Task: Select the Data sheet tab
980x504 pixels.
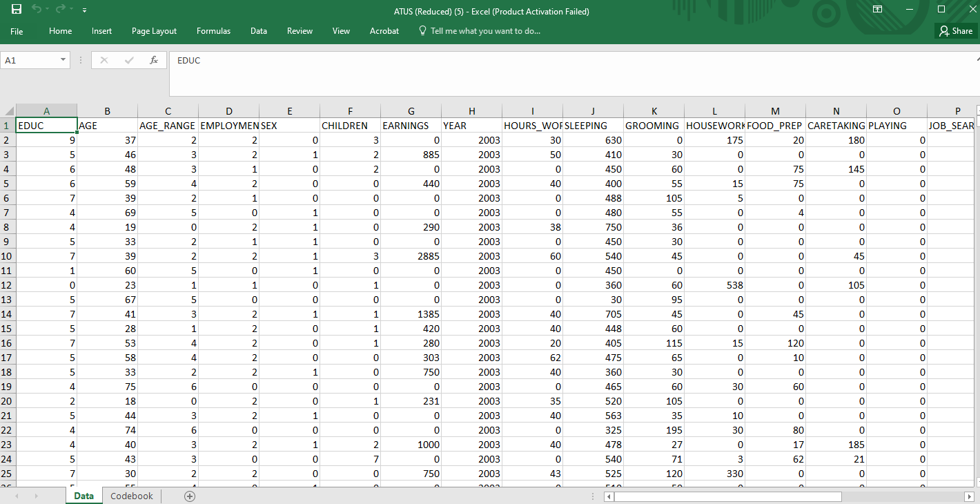Action: 84,496
